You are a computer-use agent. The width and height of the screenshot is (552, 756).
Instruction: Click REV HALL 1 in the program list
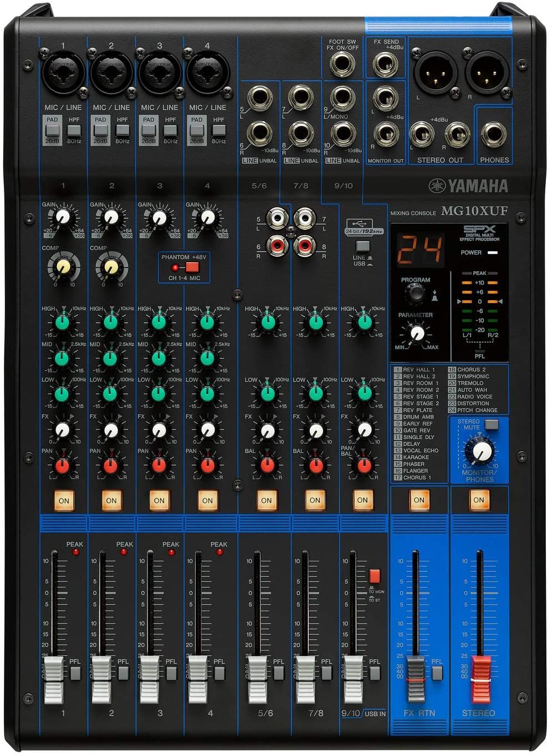tap(418, 369)
